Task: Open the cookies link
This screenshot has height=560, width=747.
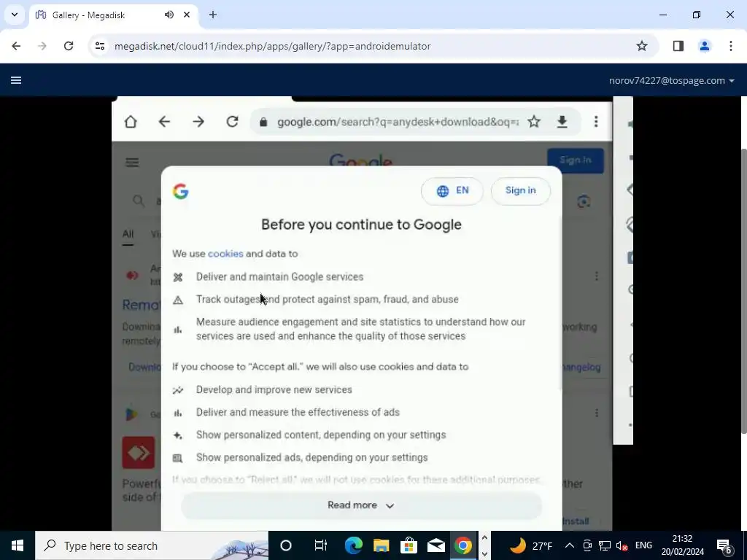Action: click(x=225, y=254)
